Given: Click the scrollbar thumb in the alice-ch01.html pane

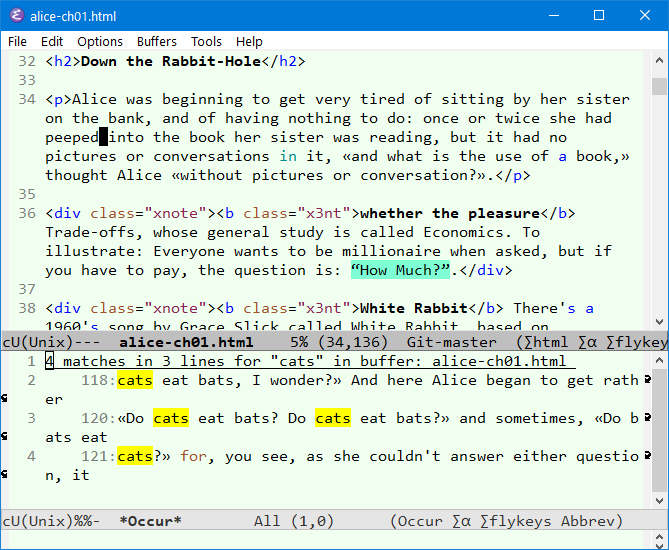Looking at the screenshot, I should tap(659, 86).
